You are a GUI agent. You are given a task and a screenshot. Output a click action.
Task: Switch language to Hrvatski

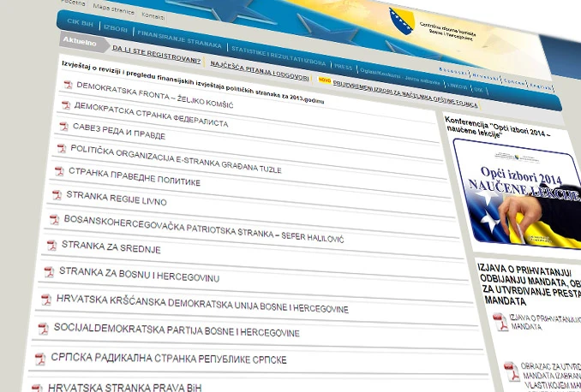[x=485, y=77]
